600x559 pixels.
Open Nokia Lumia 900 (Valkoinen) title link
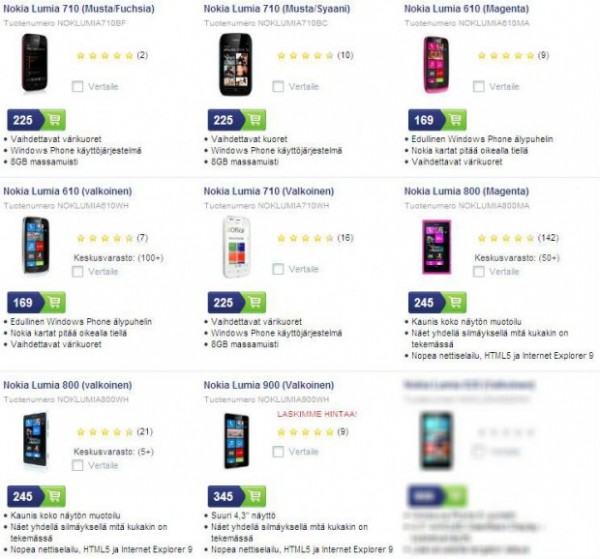click(x=269, y=385)
